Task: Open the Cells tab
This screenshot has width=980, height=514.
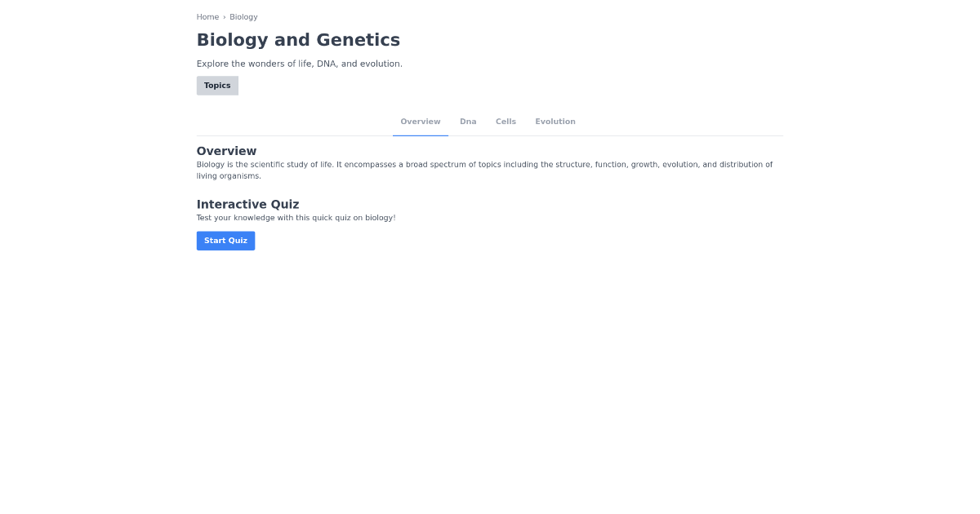Action: point(506,121)
